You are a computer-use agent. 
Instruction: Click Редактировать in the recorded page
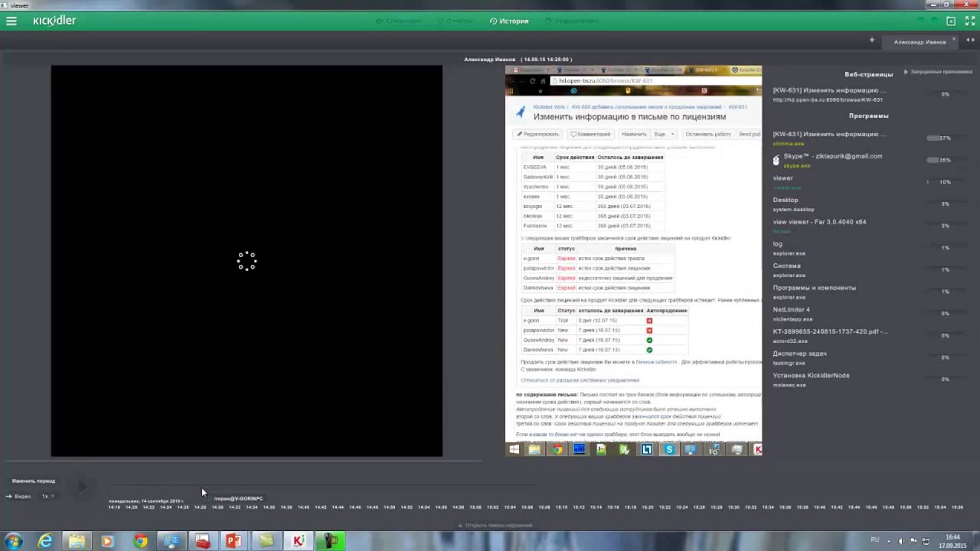point(538,134)
